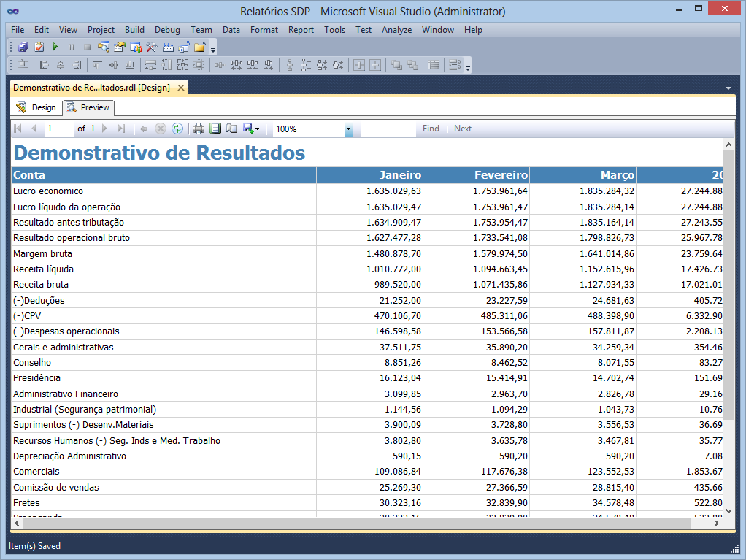
Task: Go to the last page arrow
Action: [121, 129]
